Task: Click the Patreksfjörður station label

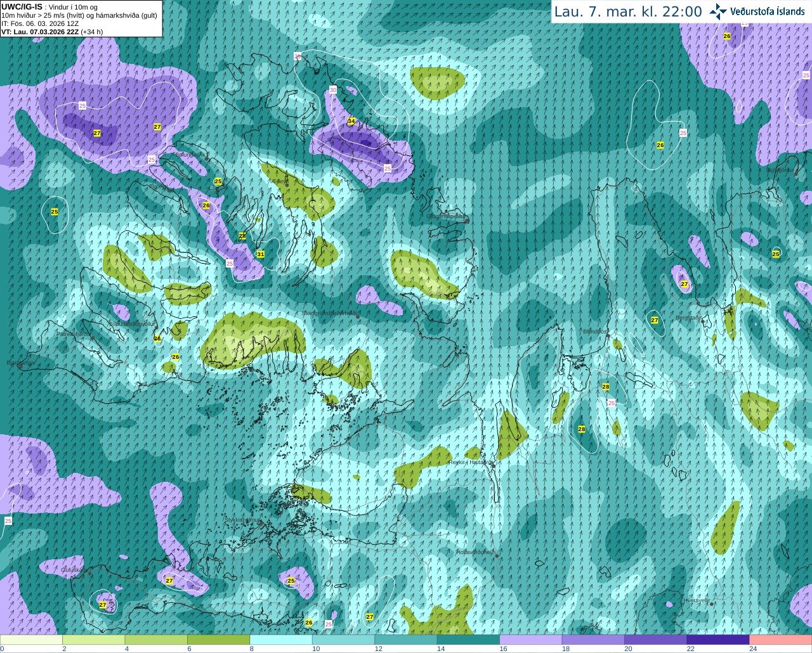Action: point(74,333)
